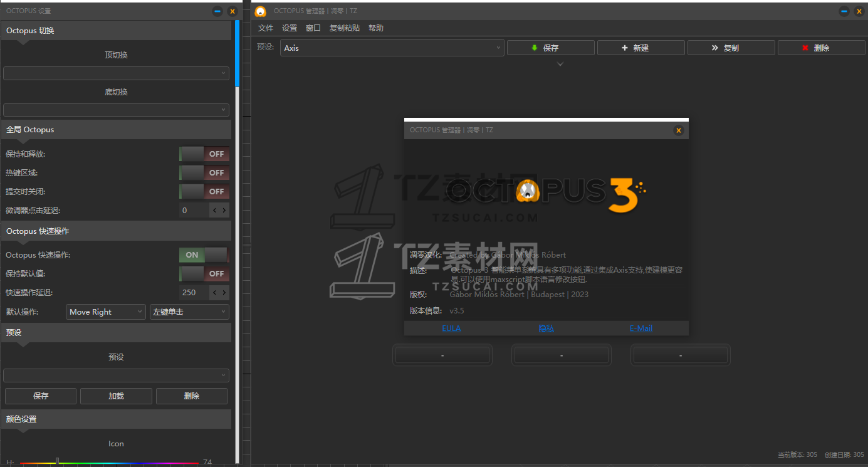The height and width of the screenshot is (467, 868).
Task: Close the Octopus 3 about dialog
Action: 678,130
